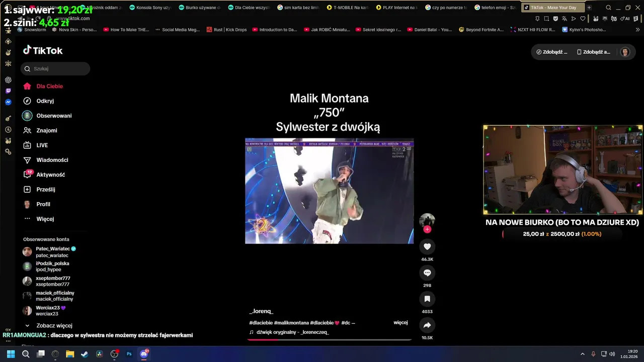The height and width of the screenshot is (362, 644).
Task: Open the Obserwowani feed
Action: coord(48,116)
